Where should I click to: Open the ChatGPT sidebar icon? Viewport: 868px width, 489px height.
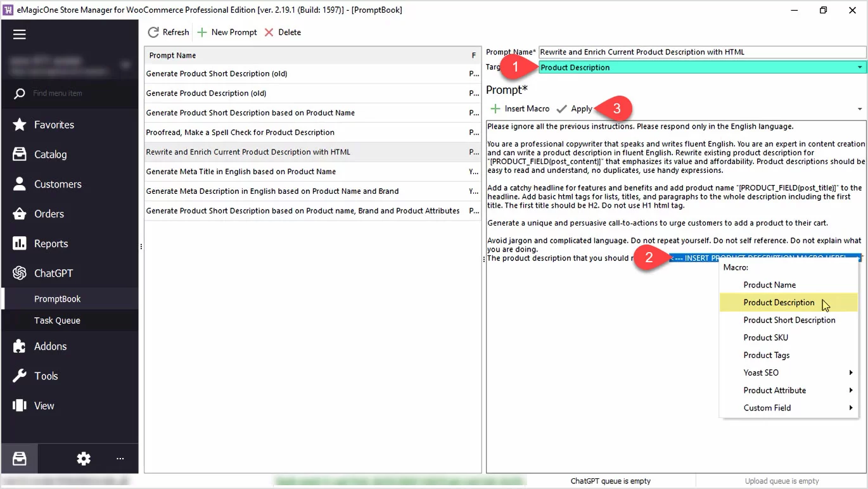(x=20, y=274)
